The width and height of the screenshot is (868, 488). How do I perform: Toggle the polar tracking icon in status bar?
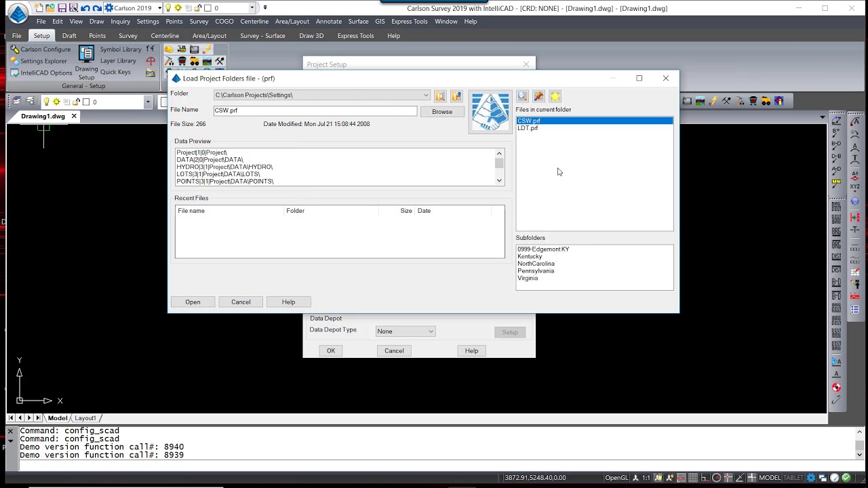click(716, 478)
